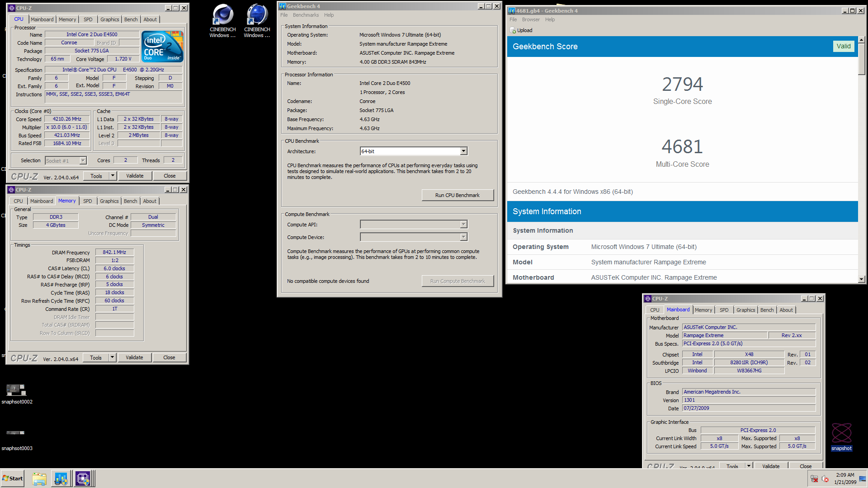Click the Geekbench 4 window title icon
Viewport: 868px width, 488px height.
click(283, 6)
